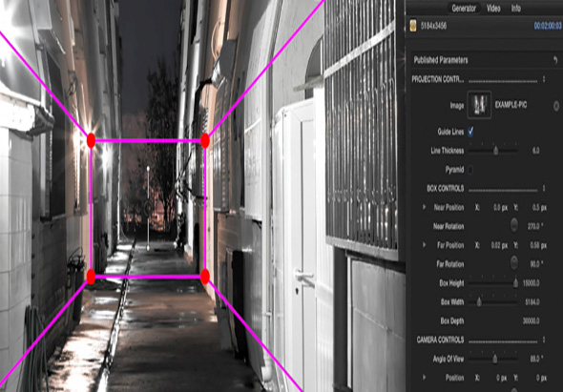
Task: Click the bottom-right red corner handle in viewer
Action: (205, 277)
